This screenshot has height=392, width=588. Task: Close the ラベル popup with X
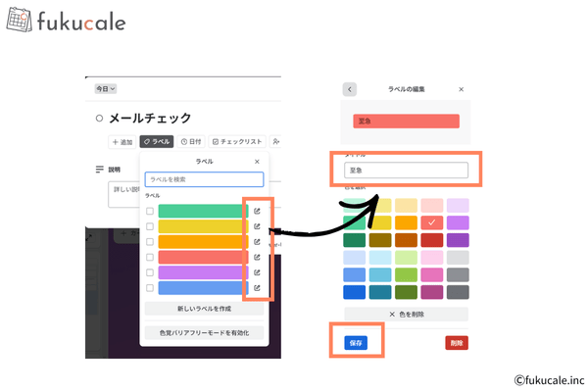tap(257, 162)
